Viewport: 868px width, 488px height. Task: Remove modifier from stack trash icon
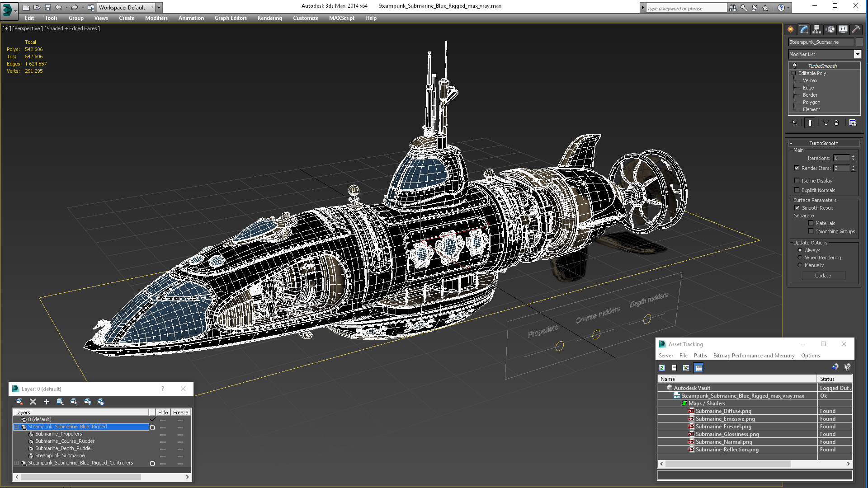click(836, 123)
